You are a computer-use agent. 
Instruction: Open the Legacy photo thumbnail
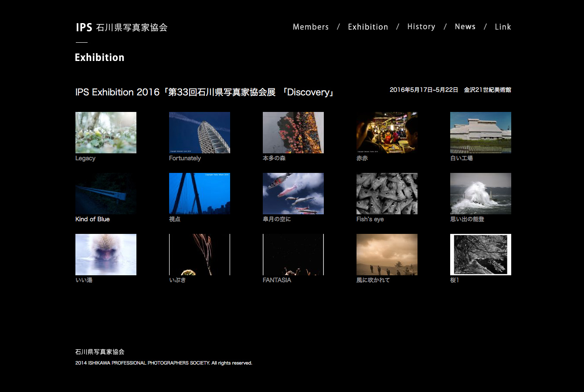pyautogui.click(x=106, y=132)
